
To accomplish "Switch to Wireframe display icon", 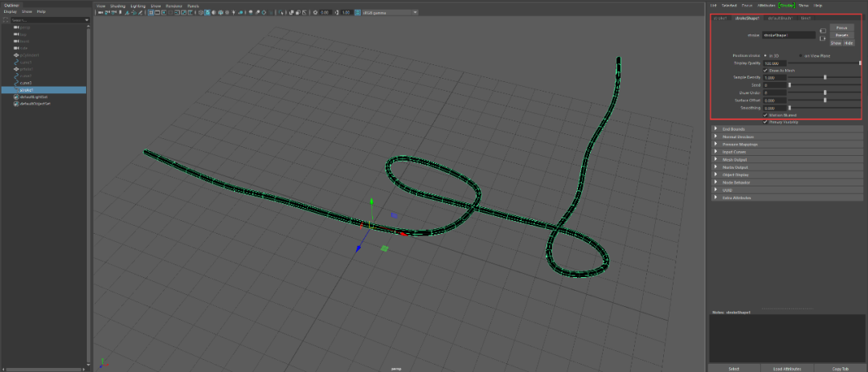I will click(200, 12).
